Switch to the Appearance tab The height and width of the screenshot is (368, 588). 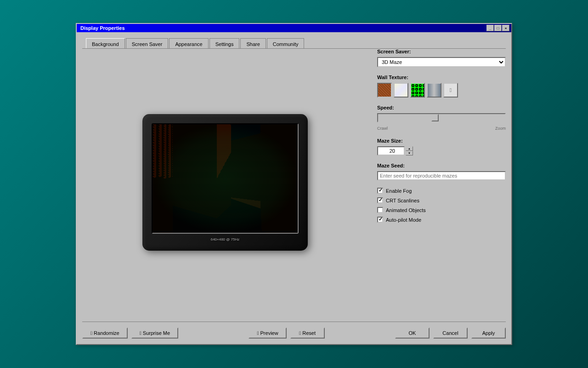pyautogui.click(x=188, y=44)
